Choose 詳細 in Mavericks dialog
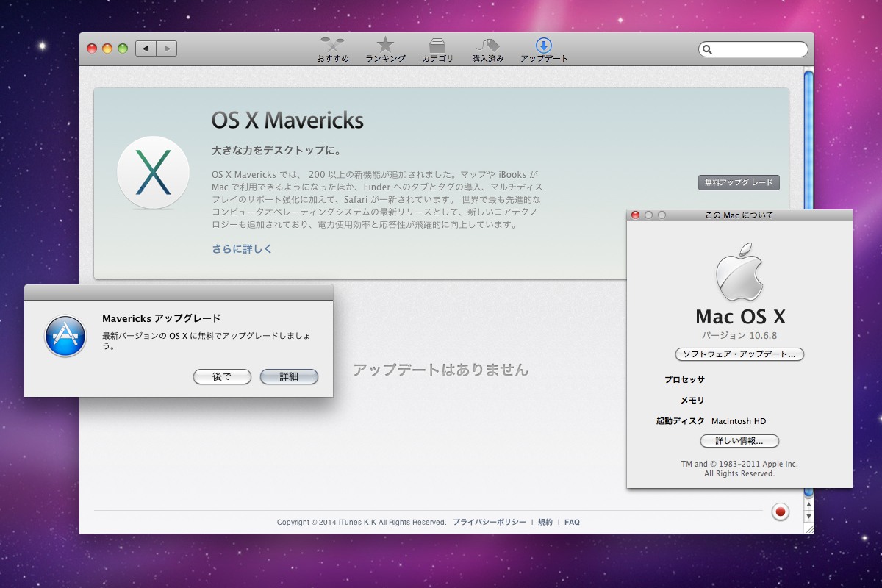Image resolution: width=882 pixels, height=588 pixels. click(289, 376)
